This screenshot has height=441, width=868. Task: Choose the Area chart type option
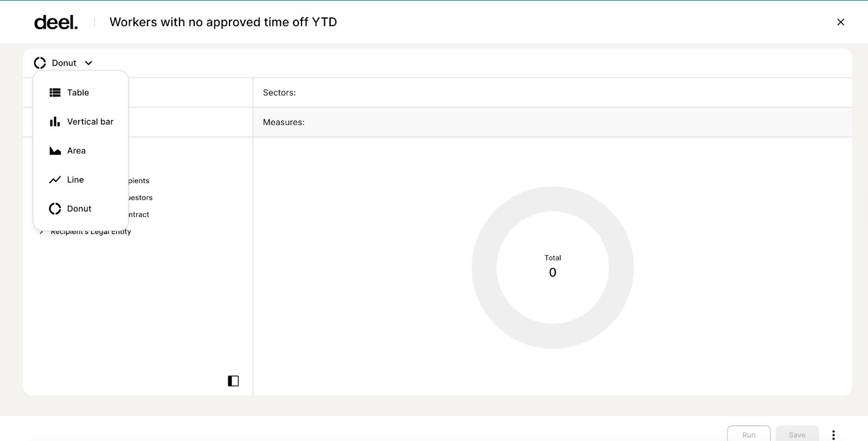[76, 151]
